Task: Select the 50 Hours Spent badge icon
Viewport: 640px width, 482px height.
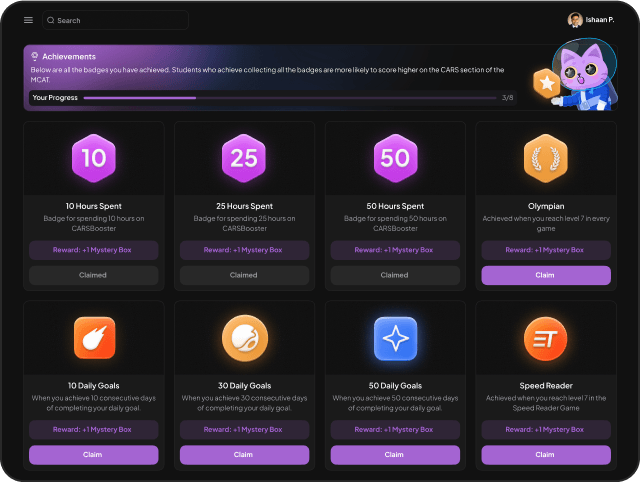Action: 395,158
